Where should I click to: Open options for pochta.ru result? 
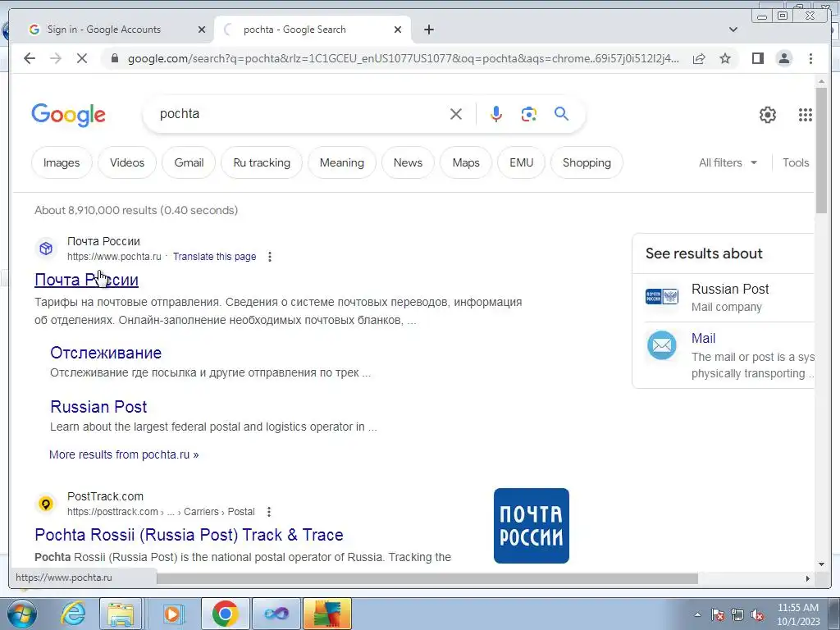click(x=270, y=257)
